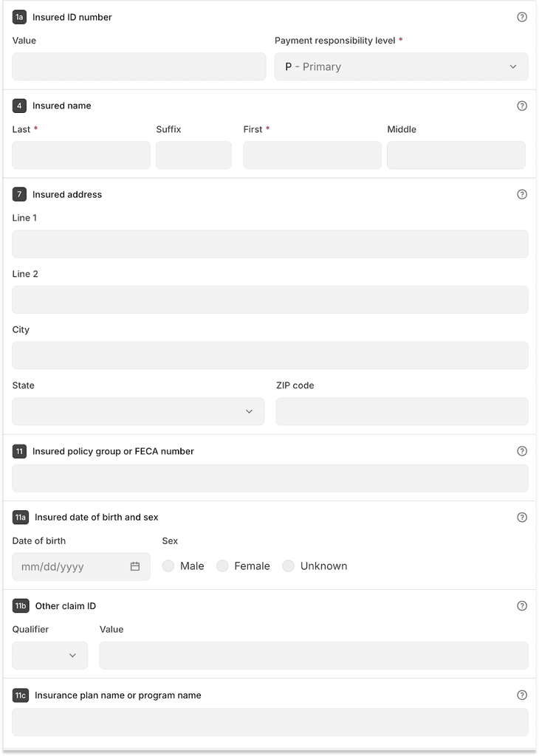539x756 pixels.
Task: Select the Female sex option
Action: coord(222,566)
